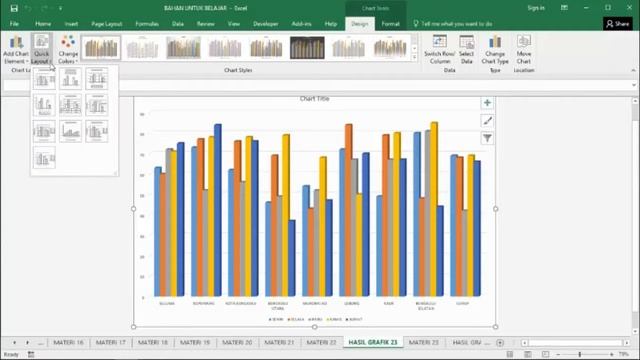The height and width of the screenshot is (360, 640).
Task: Click the Move Chart icon
Action: [524, 49]
